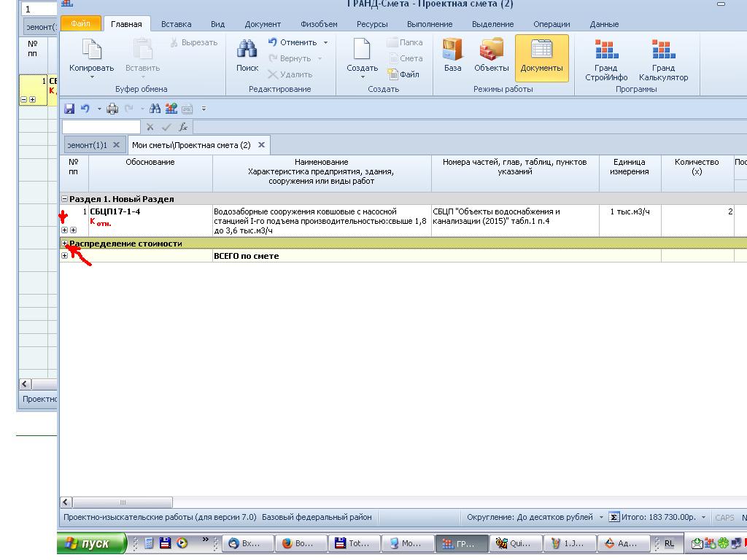Click the 1 тыс.м3/ч unit cell

coord(630,220)
